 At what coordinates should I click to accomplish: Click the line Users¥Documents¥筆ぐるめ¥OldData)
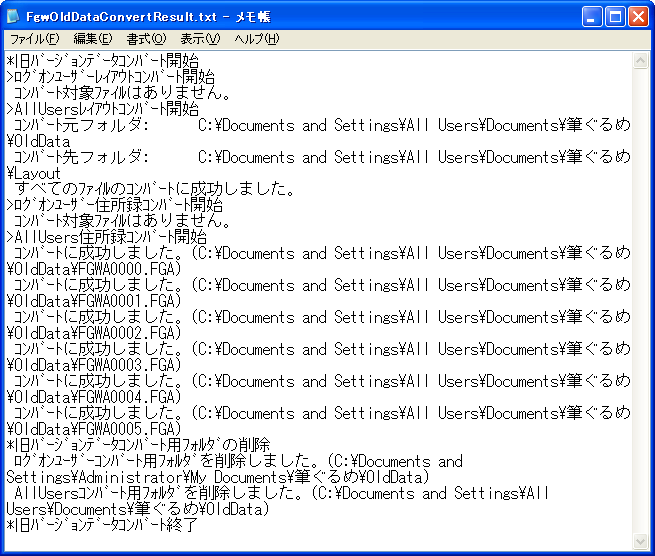coord(138,510)
